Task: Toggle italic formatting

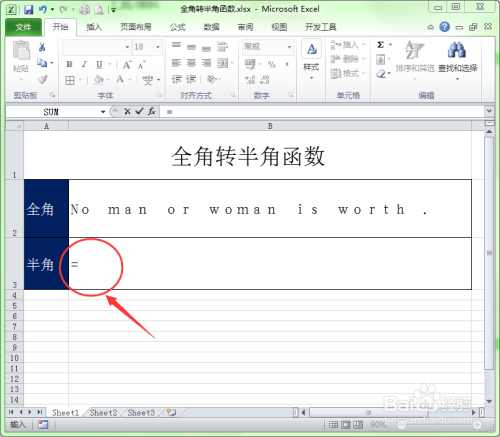Action: [84, 64]
